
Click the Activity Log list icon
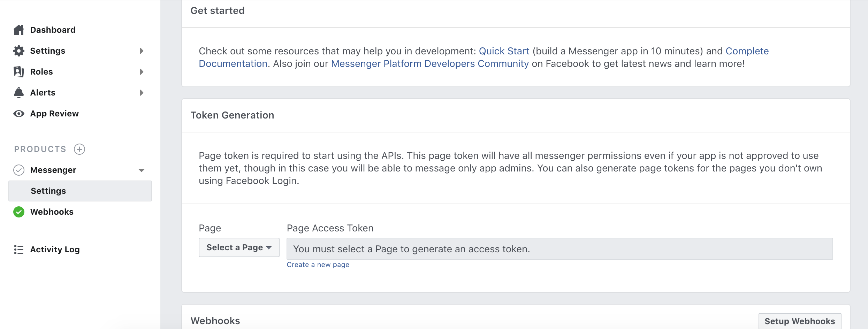(x=19, y=250)
